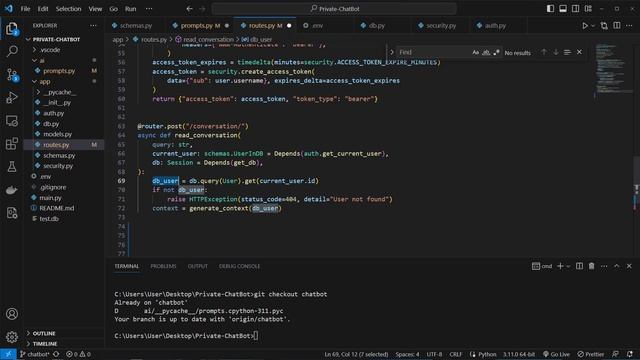
Task: Close the terminal panel
Action: (629, 266)
